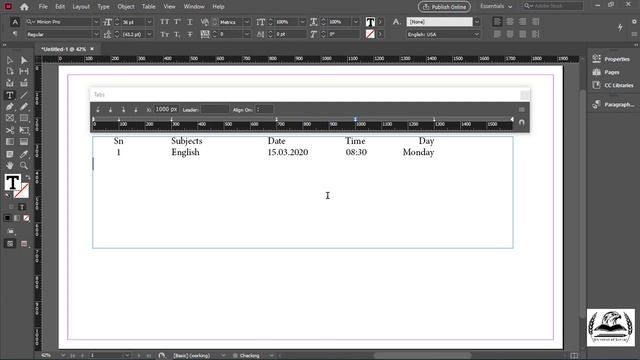
Task: Toggle Underline formatting button
Action: pos(190,22)
